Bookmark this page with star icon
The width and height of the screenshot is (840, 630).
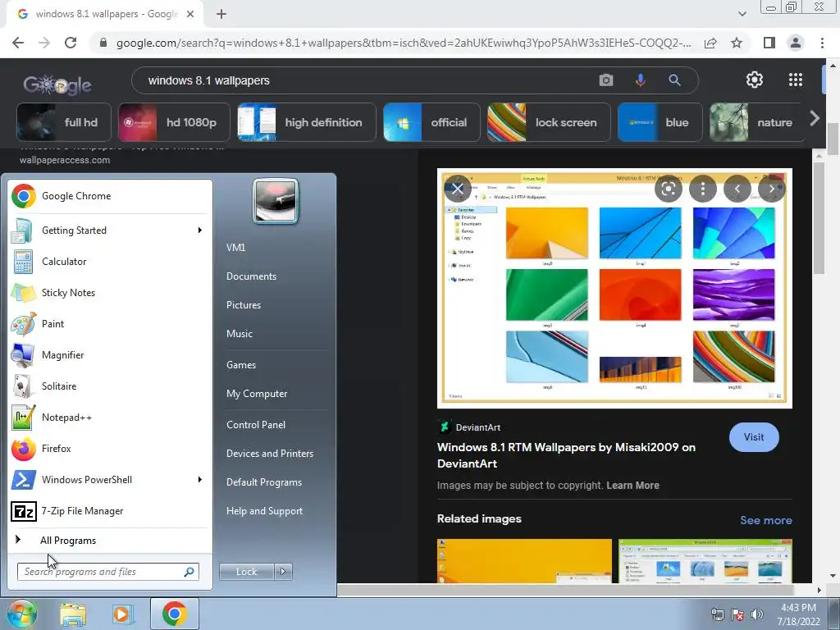coord(737,43)
